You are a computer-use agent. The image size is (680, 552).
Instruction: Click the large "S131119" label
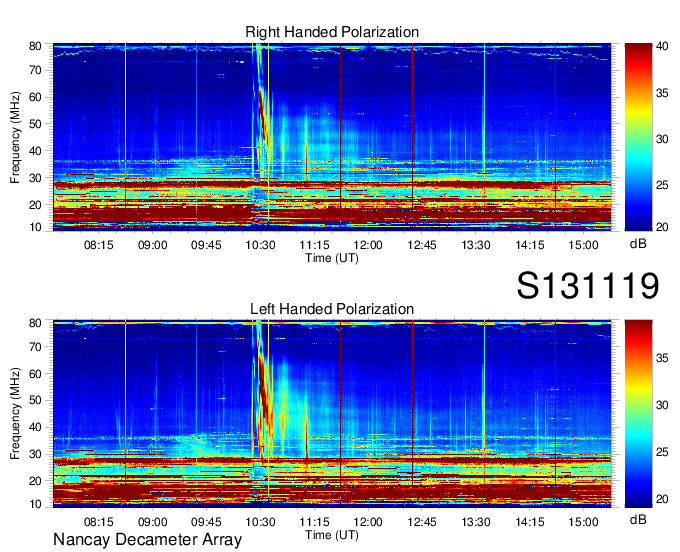(588, 286)
